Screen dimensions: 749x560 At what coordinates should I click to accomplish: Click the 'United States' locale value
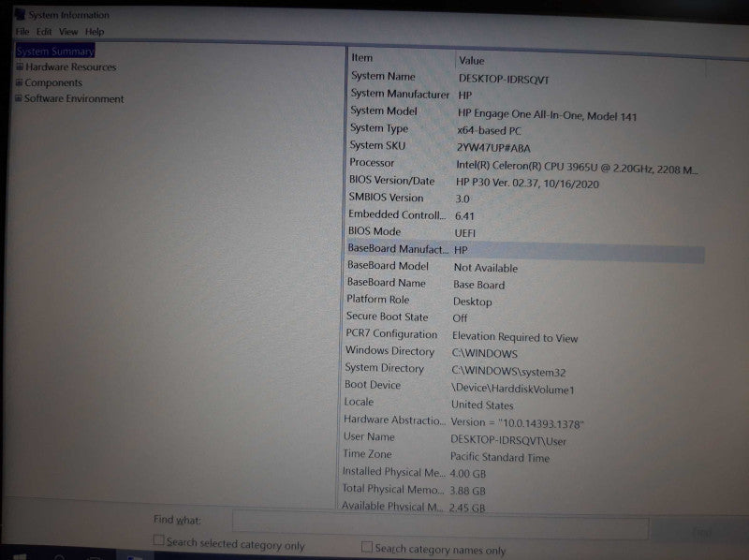coord(482,405)
